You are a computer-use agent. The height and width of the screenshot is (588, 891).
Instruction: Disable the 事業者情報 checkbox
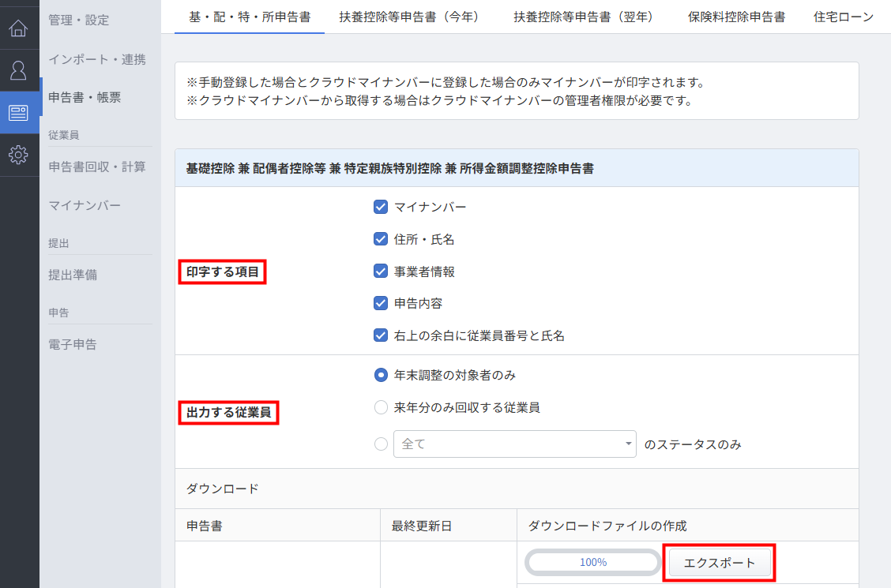click(x=381, y=272)
